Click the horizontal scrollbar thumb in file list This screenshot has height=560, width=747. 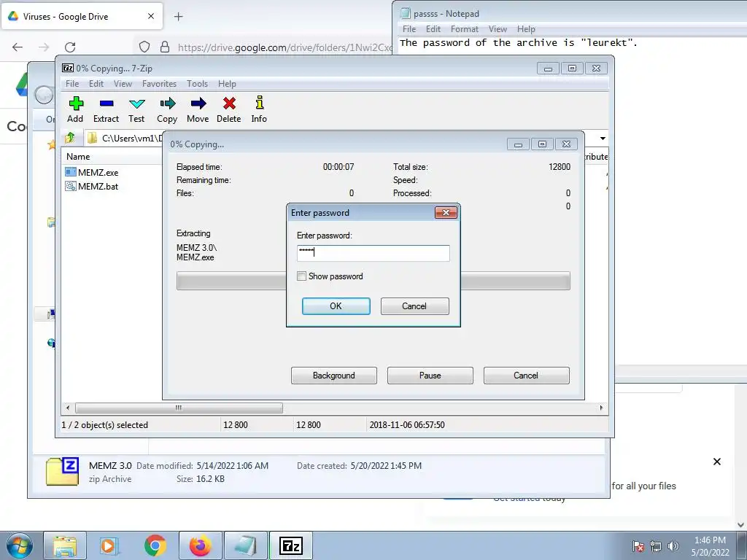179,408
